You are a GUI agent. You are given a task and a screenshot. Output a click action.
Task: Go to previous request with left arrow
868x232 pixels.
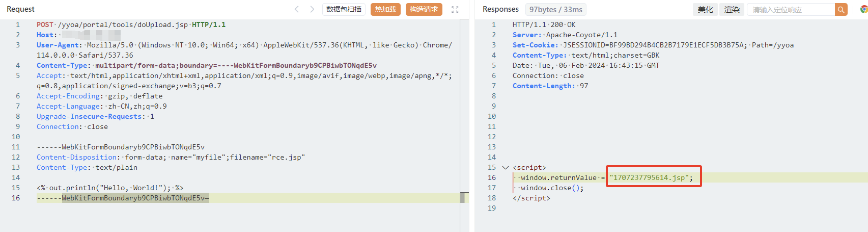click(297, 9)
